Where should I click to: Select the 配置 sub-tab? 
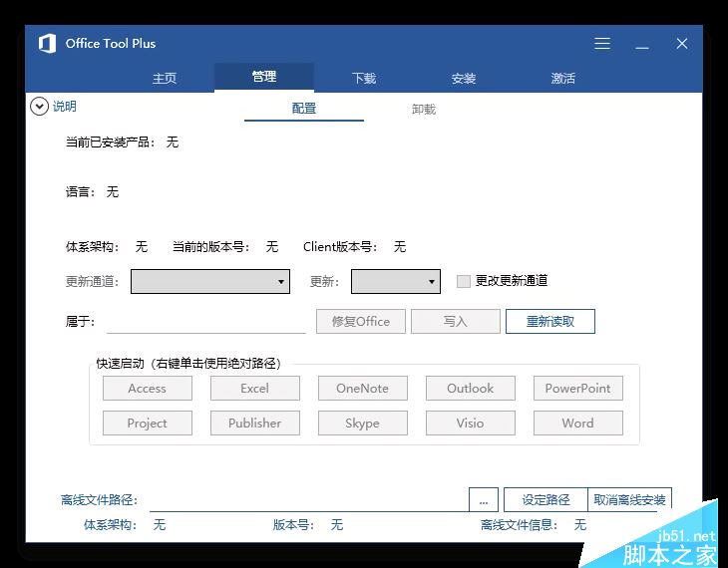tap(304, 109)
